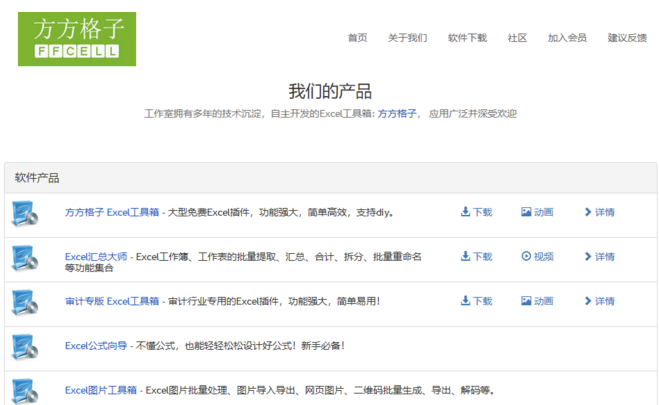
Task: Open 详情 for Excel汇总大师
Action: 599,256
